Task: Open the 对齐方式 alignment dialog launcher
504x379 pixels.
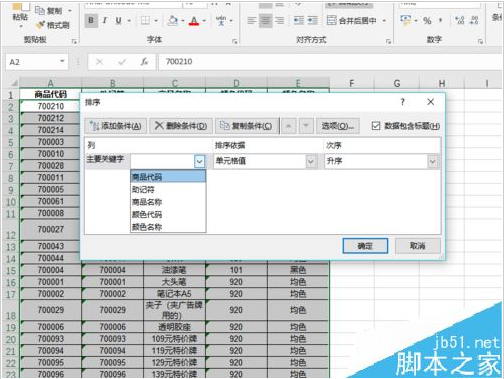Action: tap(388, 41)
